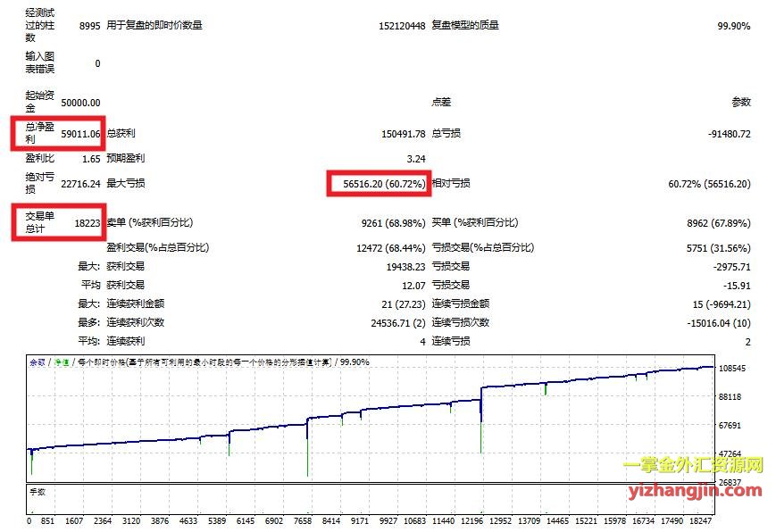
Task: Select the 总亏损 value -91480.72
Action: tap(728, 134)
